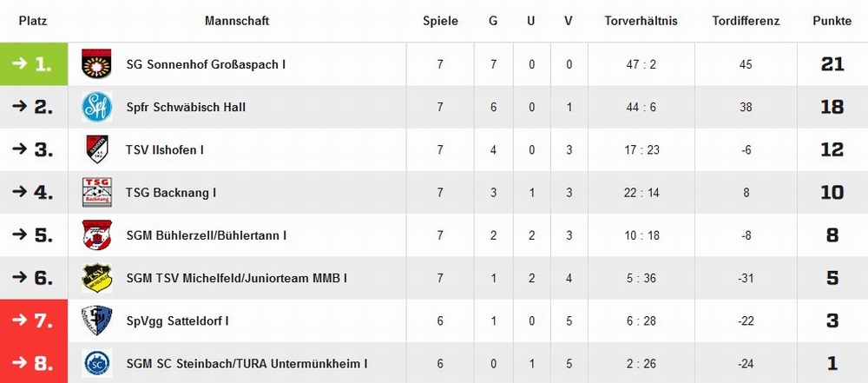Click the Torverhältnis column header
The height and width of the screenshot is (383, 868).
tap(641, 21)
